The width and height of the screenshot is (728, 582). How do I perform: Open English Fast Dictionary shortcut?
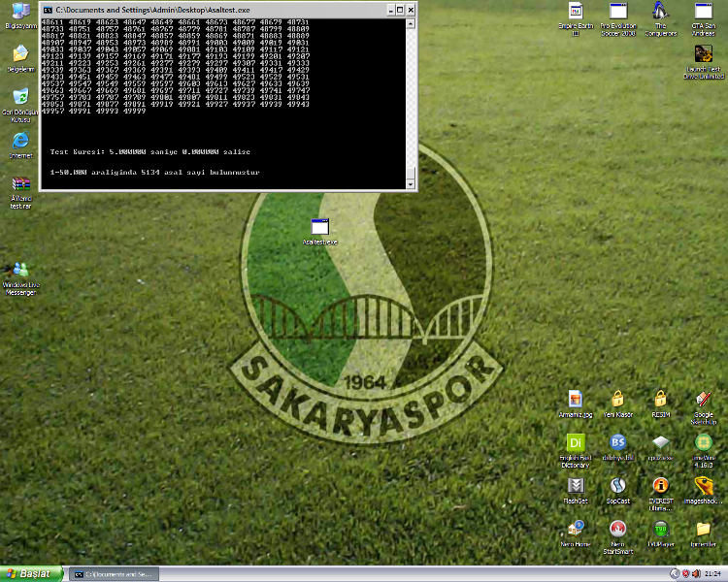click(576, 451)
